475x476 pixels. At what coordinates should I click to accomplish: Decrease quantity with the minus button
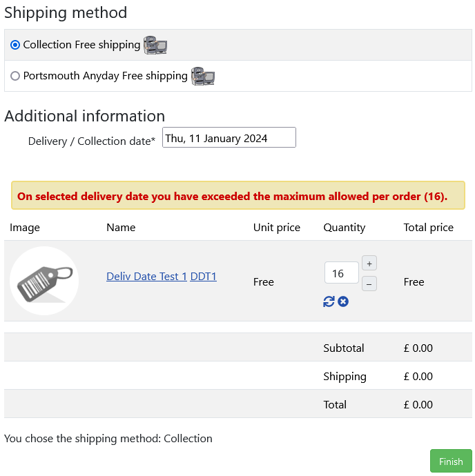click(x=369, y=284)
